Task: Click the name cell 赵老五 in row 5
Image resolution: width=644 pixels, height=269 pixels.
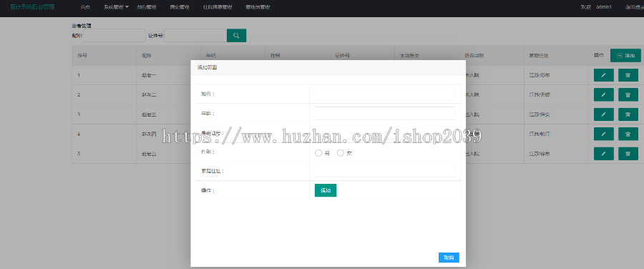Action: click(x=149, y=154)
